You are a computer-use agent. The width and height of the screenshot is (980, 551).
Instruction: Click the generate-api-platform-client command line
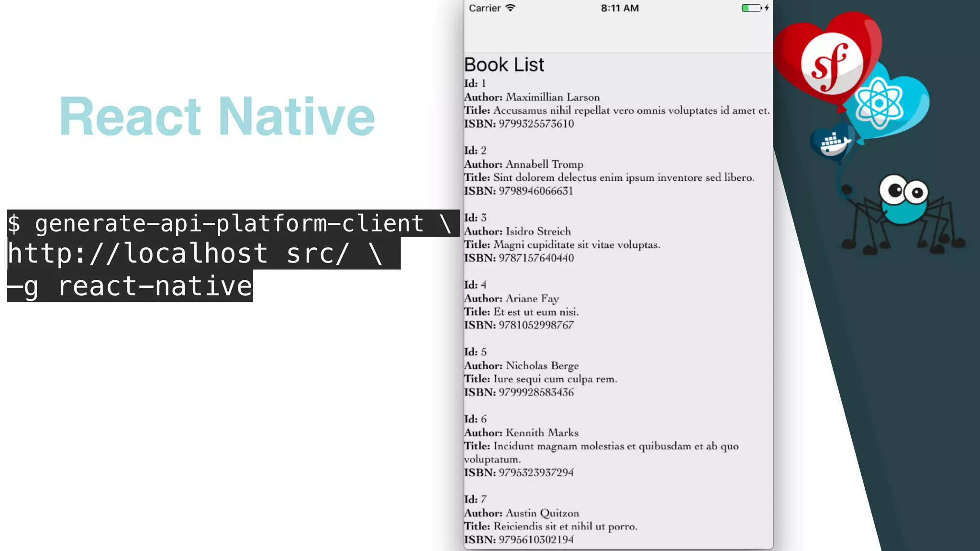(x=233, y=223)
